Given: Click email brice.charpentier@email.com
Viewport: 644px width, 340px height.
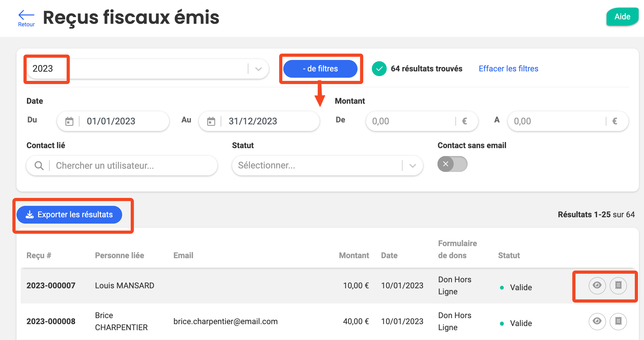Looking at the screenshot, I should tap(226, 321).
